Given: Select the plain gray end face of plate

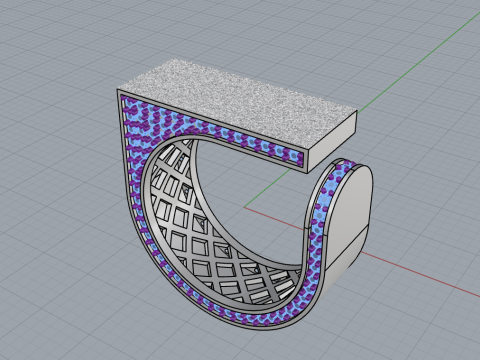Looking at the screenshot, I should [332, 142].
